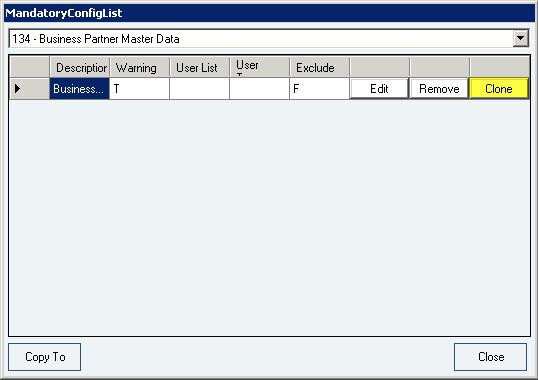Image resolution: width=538 pixels, height=380 pixels.
Task: Click the 134 - Business Partner Master Data combo box
Action: [269, 39]
